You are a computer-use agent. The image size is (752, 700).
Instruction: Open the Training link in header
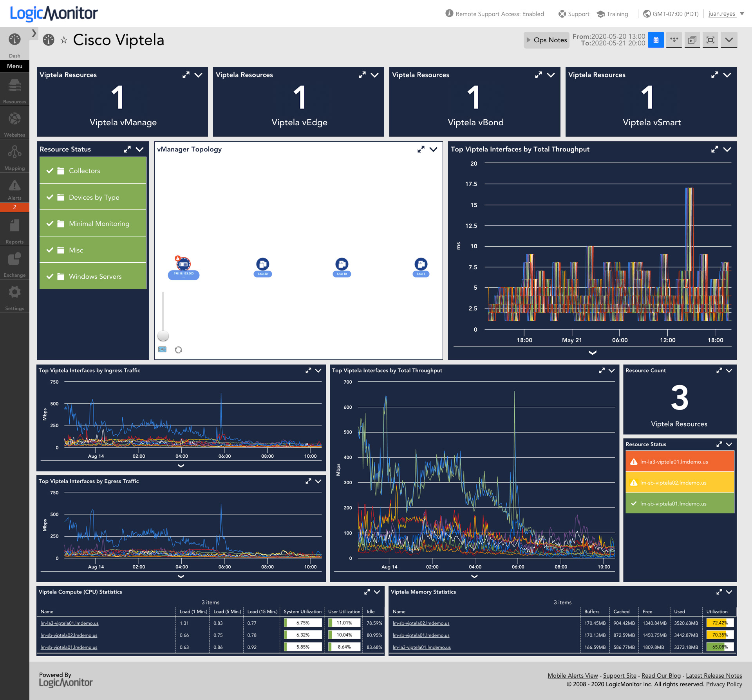click(x=612, y=14)
